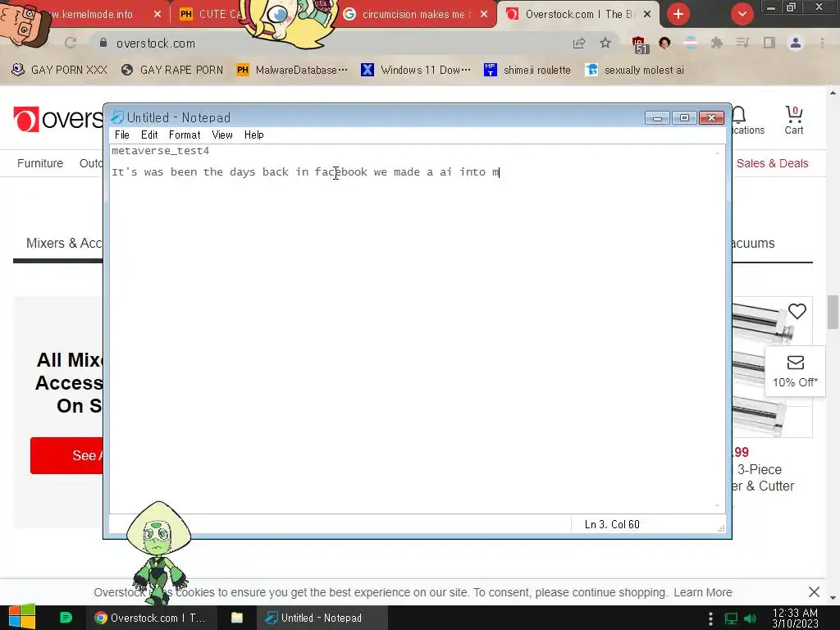Open the network icon in the system tray

(x=731, y=619)
